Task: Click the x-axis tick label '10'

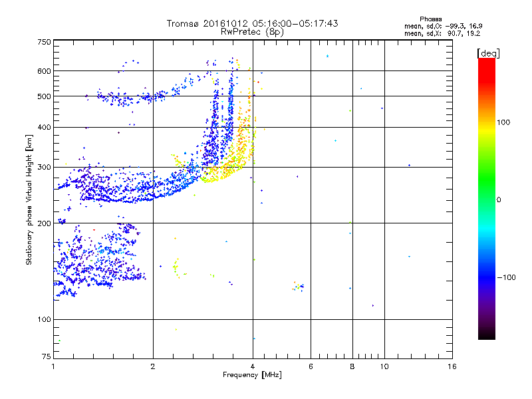Action: point(384,366)
